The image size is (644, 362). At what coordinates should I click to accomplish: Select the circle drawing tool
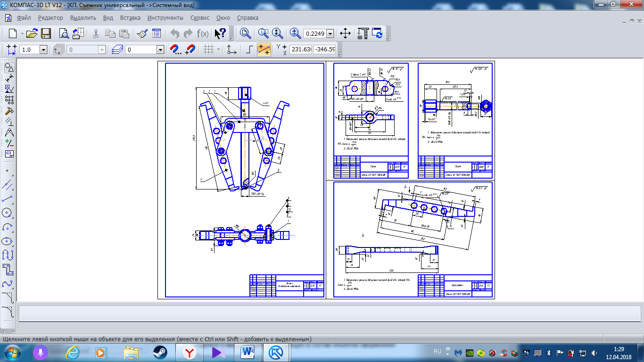click(7, 213)
